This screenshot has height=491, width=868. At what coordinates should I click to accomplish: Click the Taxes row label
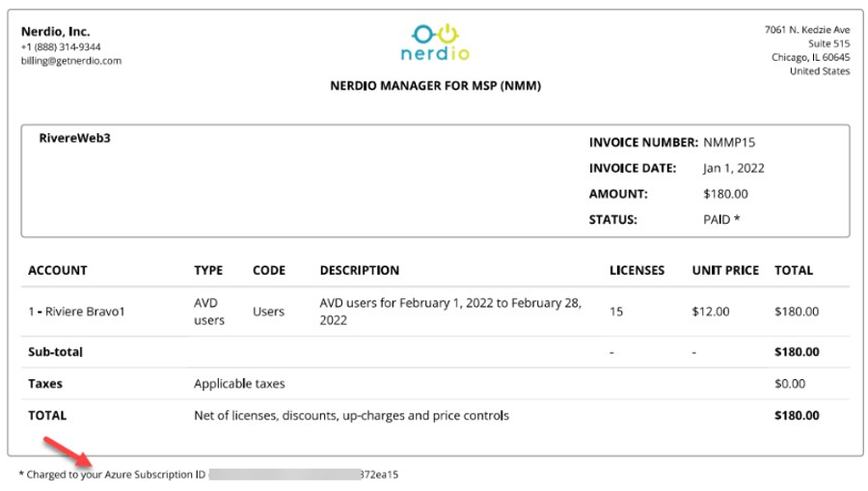[x=45, y=384]
